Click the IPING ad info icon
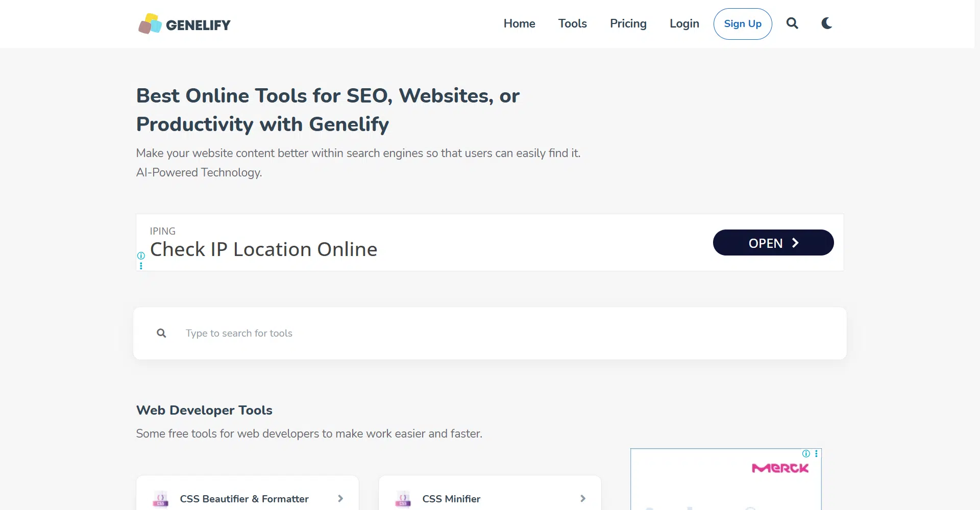 tap(141, 256)
